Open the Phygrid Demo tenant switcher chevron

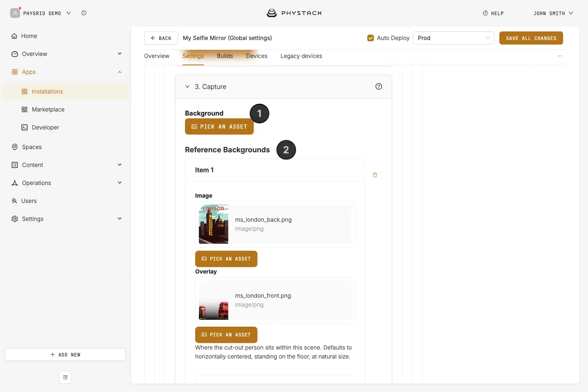pos(69,13)
